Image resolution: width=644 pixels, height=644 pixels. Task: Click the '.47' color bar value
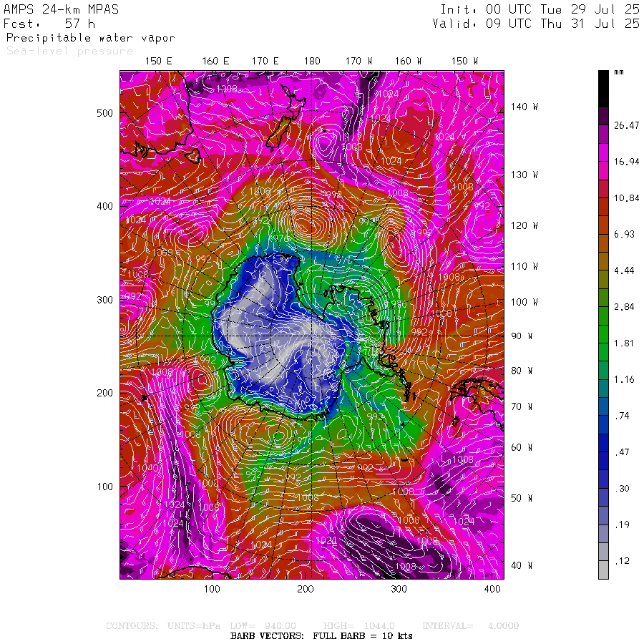pos(622,452)
